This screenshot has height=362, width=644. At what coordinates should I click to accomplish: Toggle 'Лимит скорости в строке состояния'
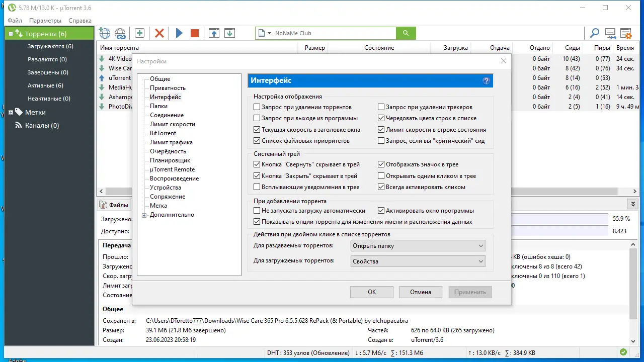click(x=381, y=130)
